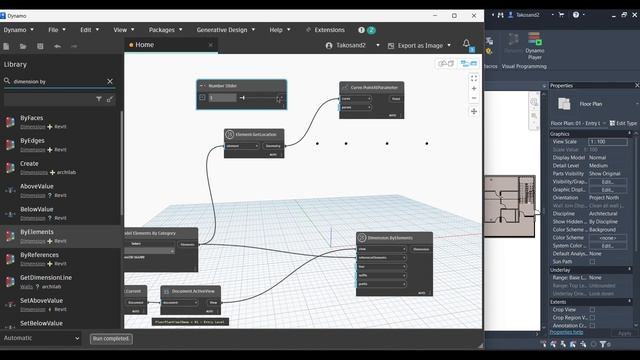Screen dimensions: 640x360
Task: Zoom out on the canvas with minus
Action: pos(474,98)
